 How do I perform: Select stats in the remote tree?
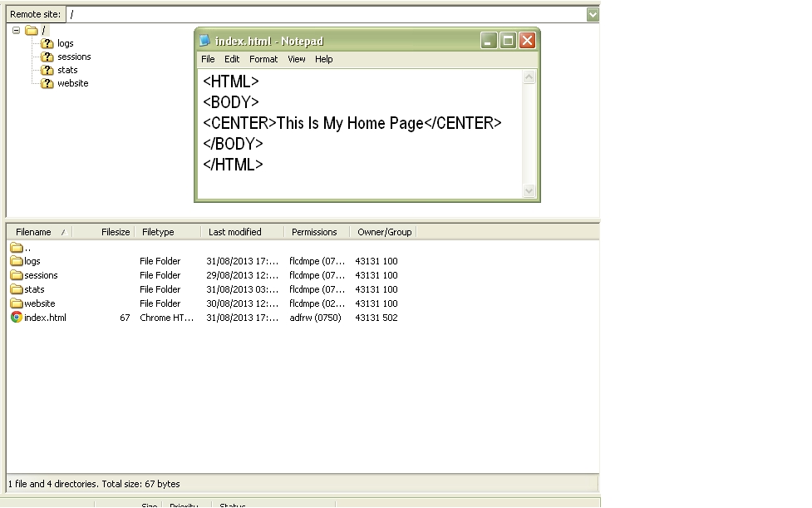67,70
